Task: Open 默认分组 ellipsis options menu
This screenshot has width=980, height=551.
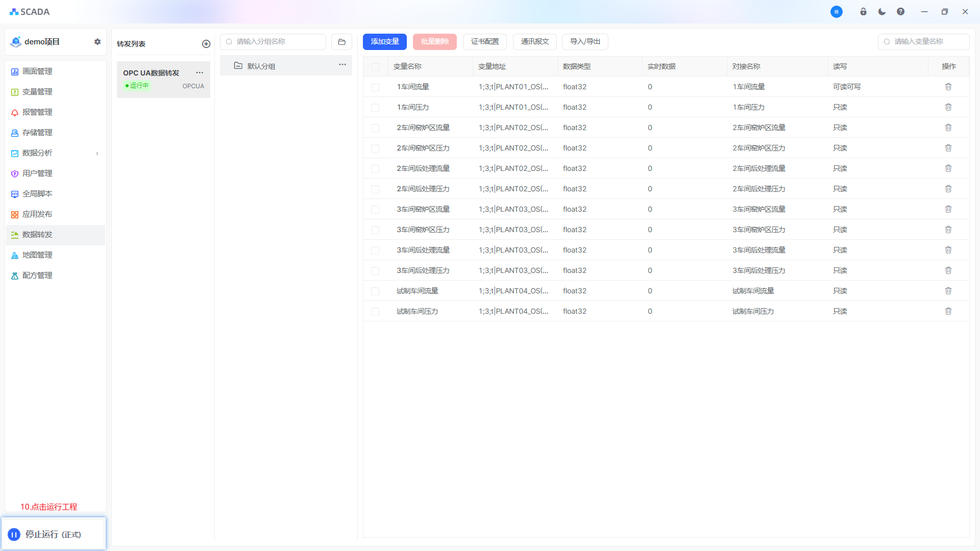Action: point(342,65)
